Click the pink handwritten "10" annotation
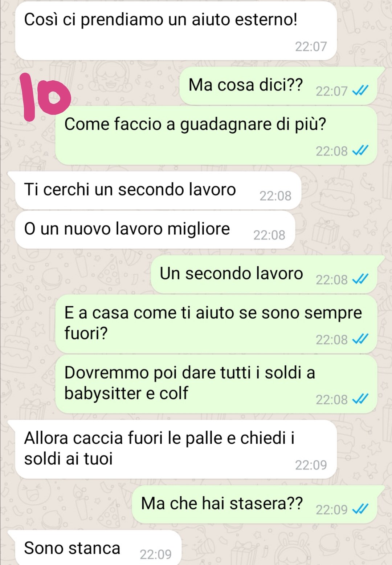Image resolution: width=392 pixels, height=565 pixels. tap(45, 97)
